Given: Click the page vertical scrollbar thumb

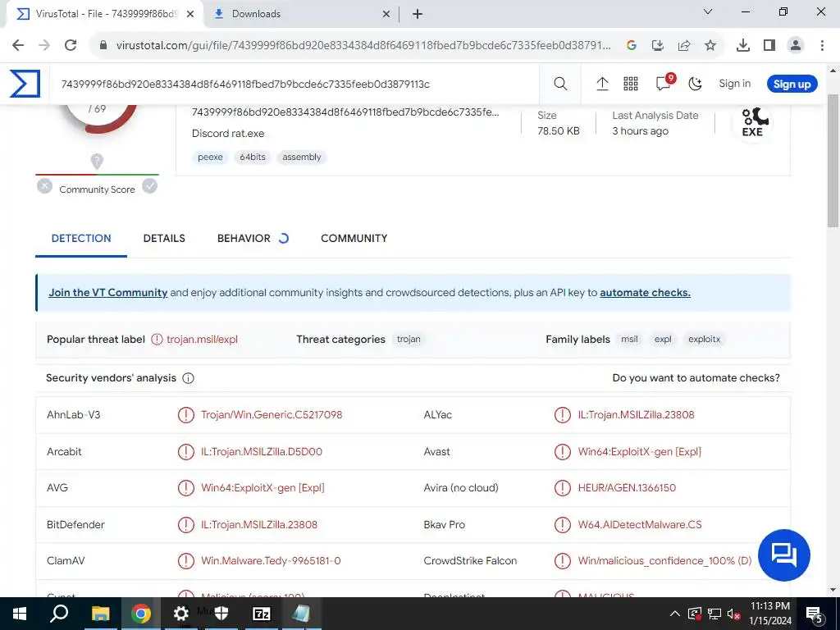Looking at the screenshot, I should point(833,161).
